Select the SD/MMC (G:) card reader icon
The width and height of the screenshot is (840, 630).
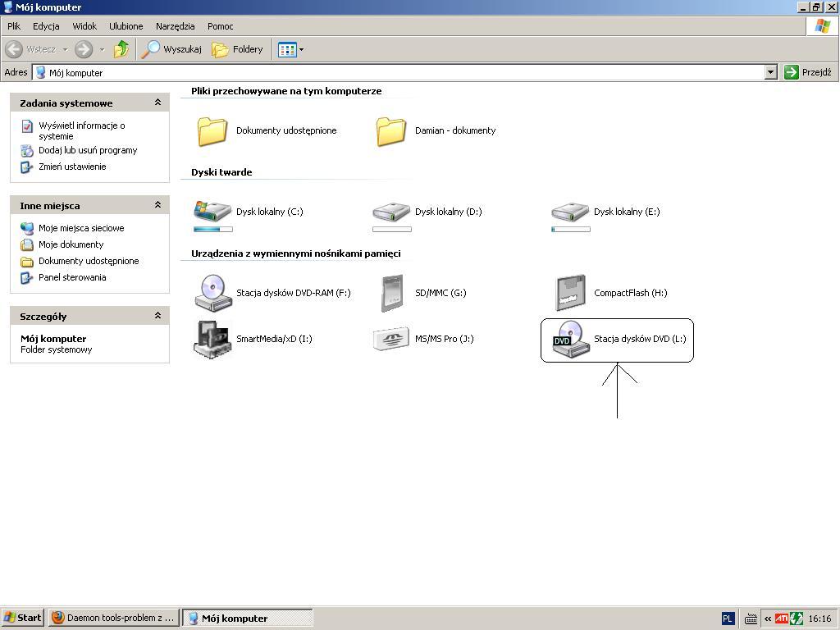[391, 293]
